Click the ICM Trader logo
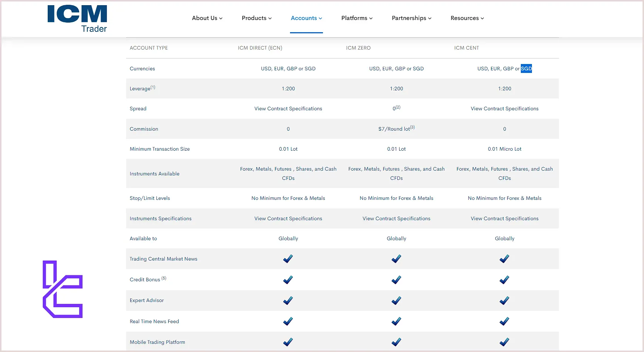 [x=77, y=19]
